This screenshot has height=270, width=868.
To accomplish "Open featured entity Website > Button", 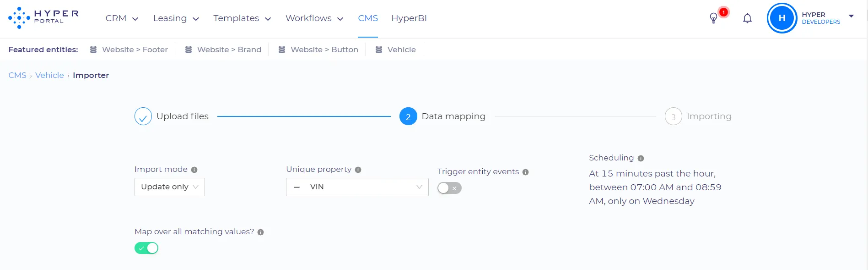I will tap(318, 50).
